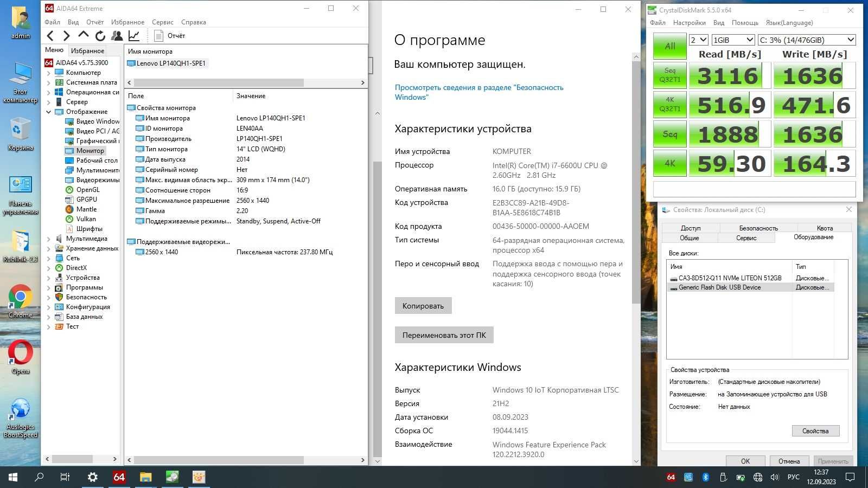The width and height of the screenshot is (868, 488).
Task: Switch to Квота tab in disk properties
Action: click(x=825, y=228)
